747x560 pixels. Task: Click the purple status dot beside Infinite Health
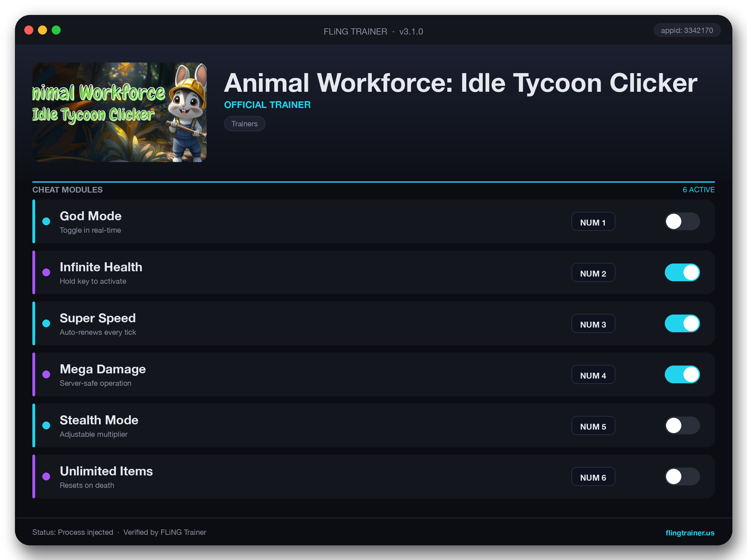coord(46,273)
